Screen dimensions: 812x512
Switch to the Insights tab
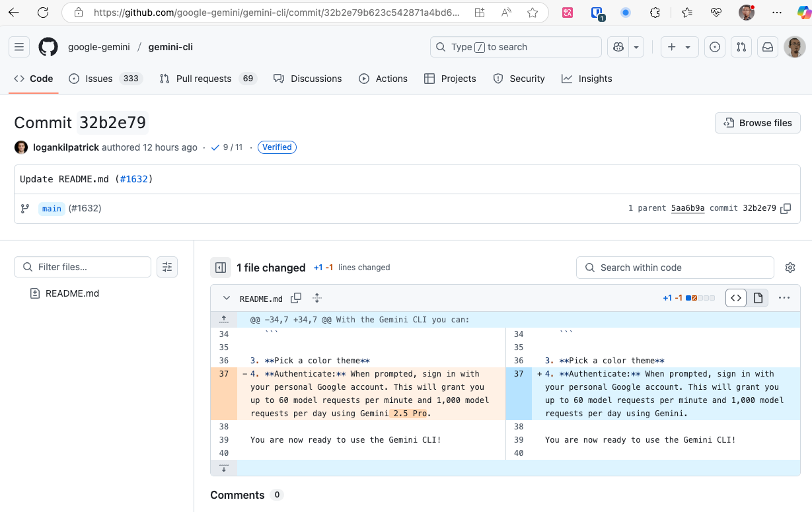tap(587, 79)
